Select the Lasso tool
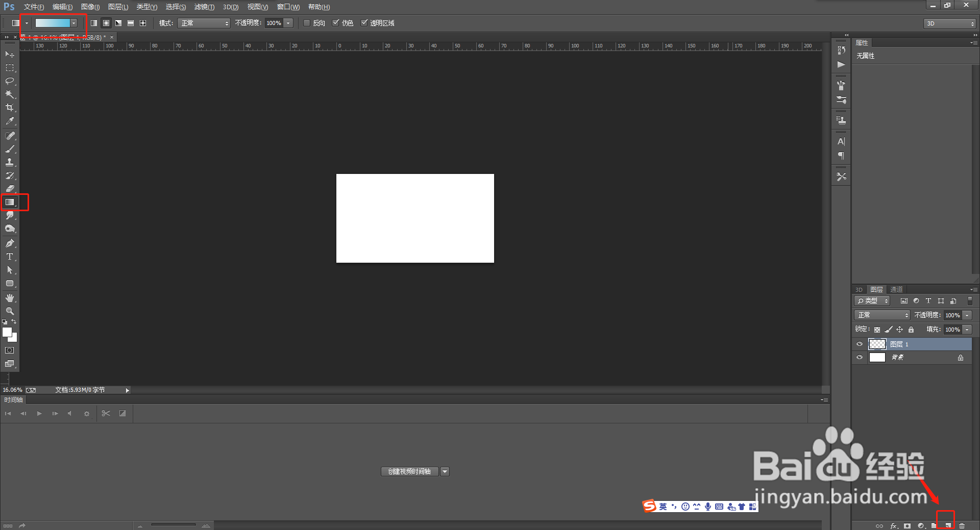 click(x=10, y=81)
